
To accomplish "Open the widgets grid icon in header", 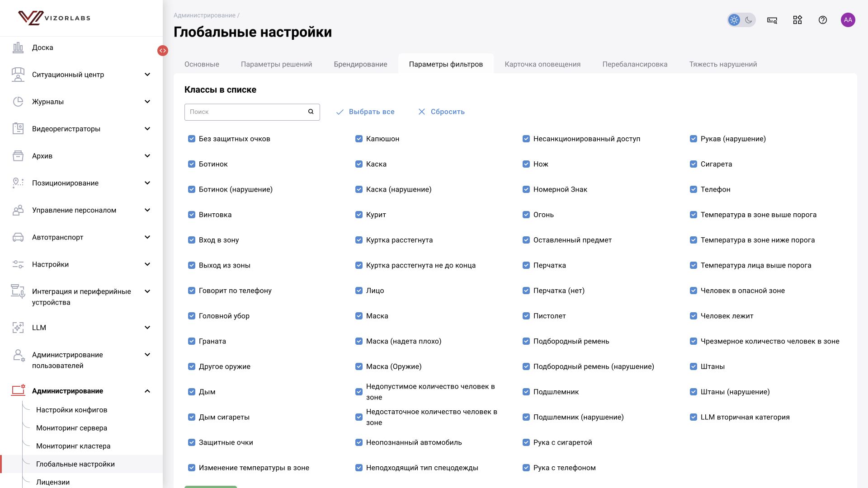I will (x=797, y=20).
